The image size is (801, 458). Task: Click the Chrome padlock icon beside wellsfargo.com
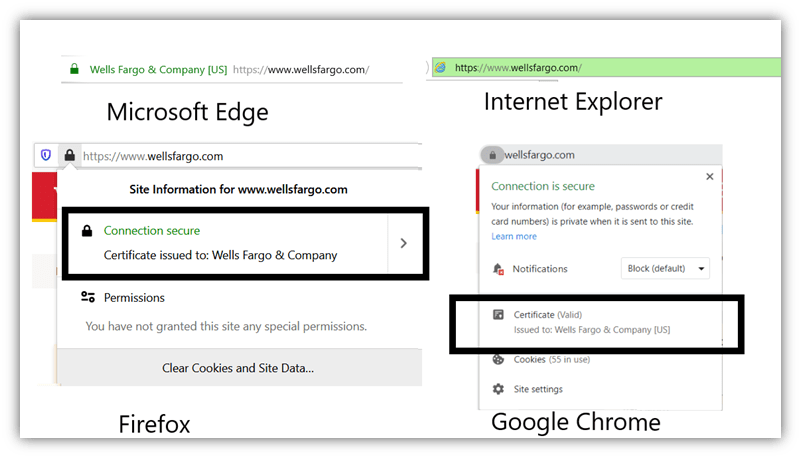492,155
